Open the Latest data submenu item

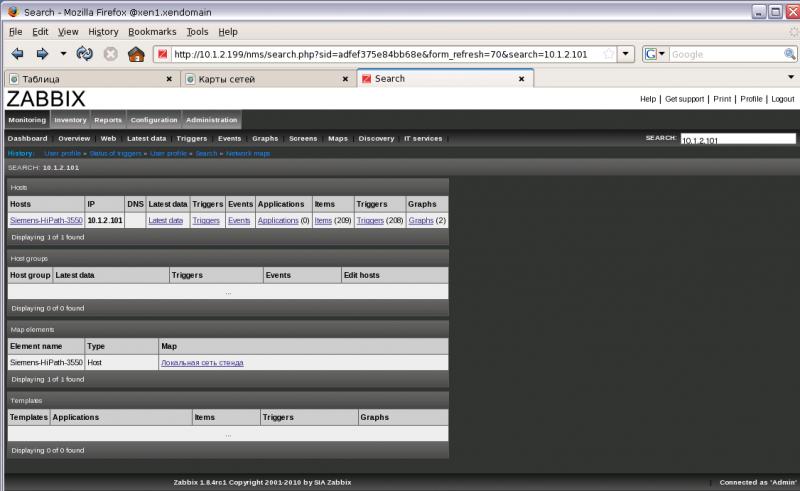pos(146,139)
